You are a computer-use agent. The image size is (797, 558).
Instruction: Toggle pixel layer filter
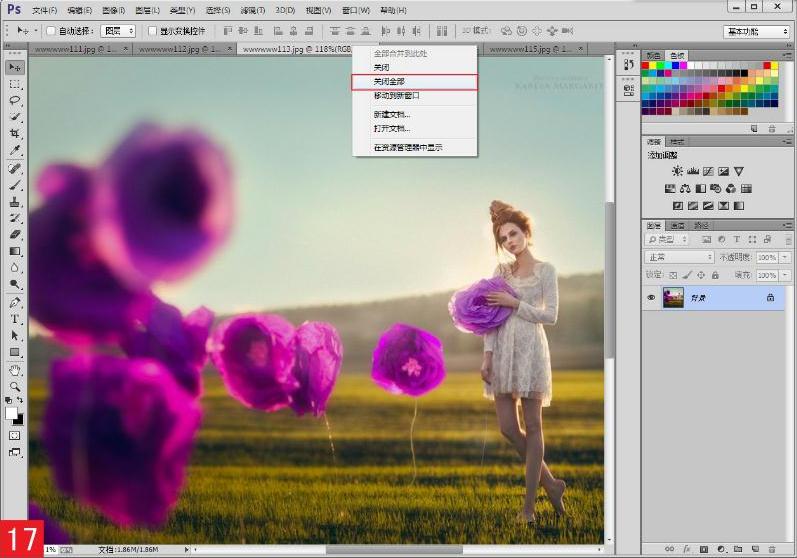[x=707, y=239]
